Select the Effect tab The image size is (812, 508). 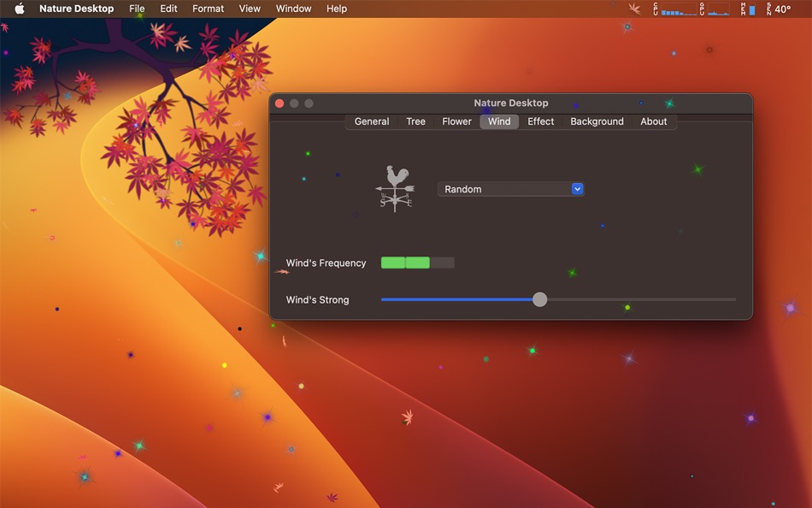(x=540, y=121)
